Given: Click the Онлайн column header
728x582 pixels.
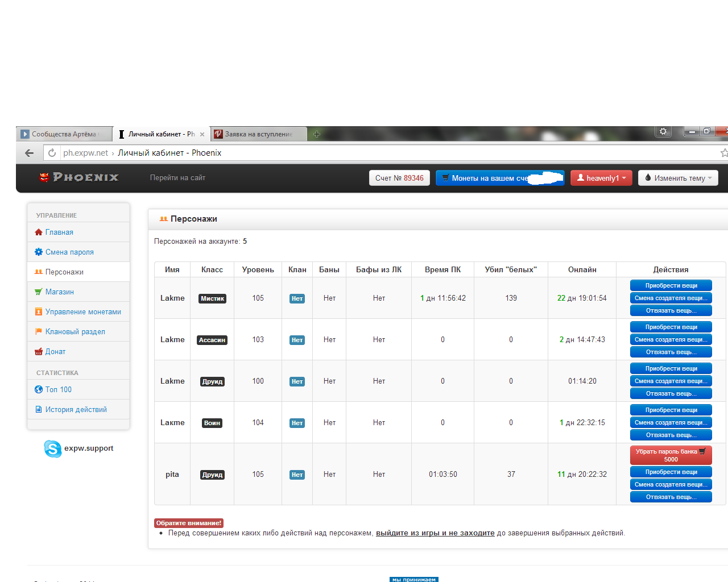Looking at the screenshot, I should [x=582, y=269].
